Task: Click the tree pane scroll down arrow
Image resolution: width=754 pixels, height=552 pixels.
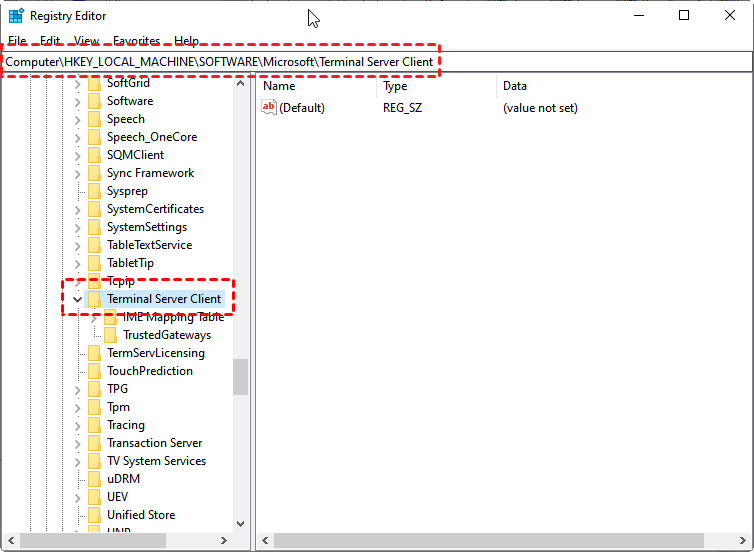Action: [x=240, y=524]
